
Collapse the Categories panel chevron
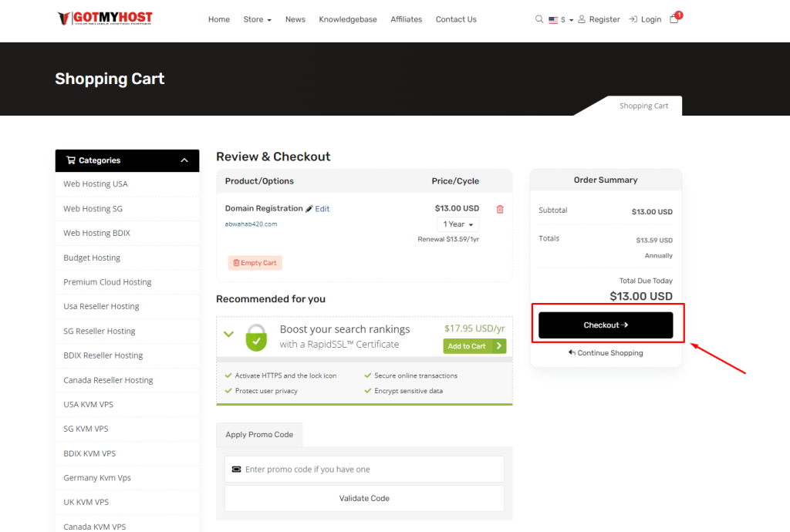(184, 160)
